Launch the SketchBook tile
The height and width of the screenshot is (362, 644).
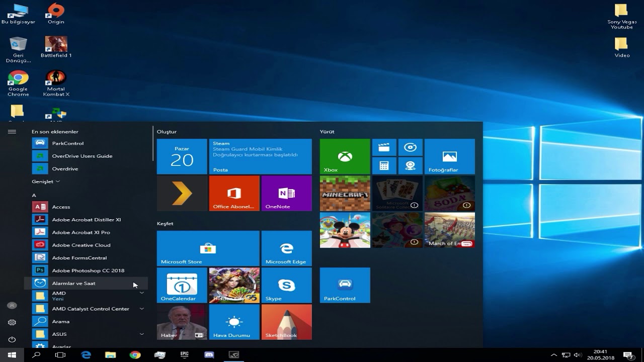(x=286, y=322)
